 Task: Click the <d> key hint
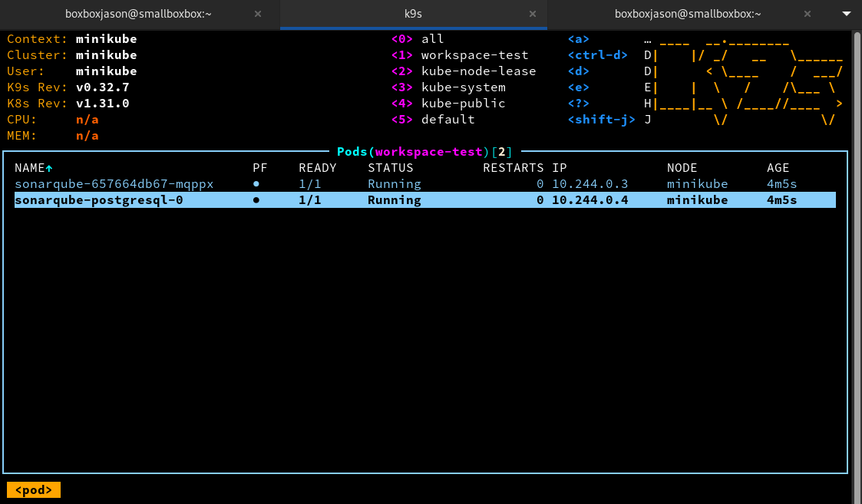(x=578, y=71)
